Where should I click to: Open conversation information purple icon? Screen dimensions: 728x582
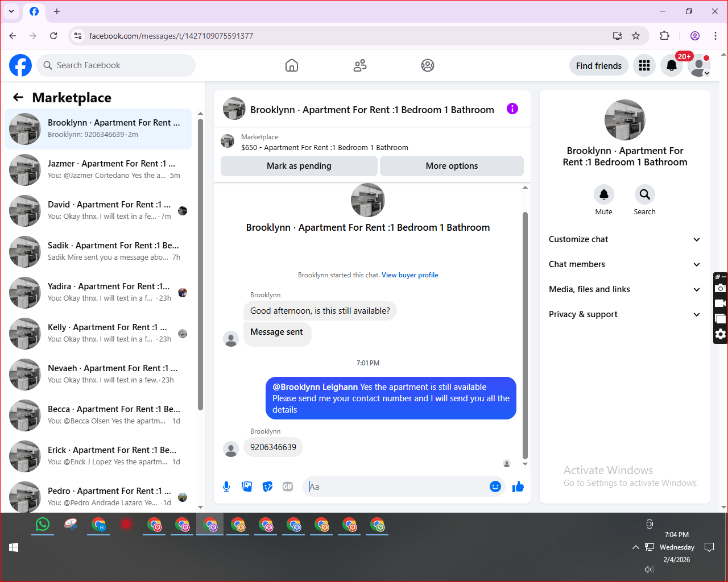512,109
